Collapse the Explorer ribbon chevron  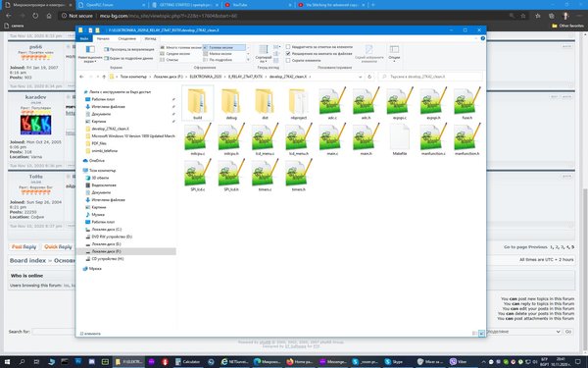pos(476,38)
